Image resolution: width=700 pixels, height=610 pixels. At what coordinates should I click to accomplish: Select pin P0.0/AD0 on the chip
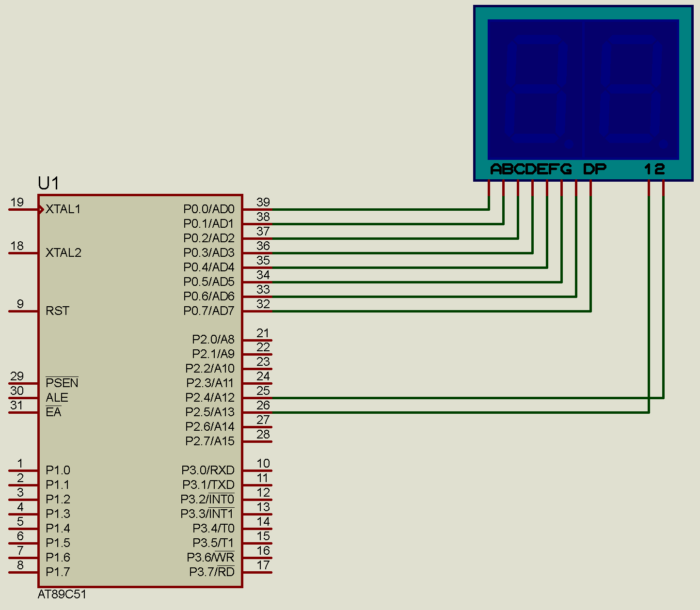click(209, 209)
